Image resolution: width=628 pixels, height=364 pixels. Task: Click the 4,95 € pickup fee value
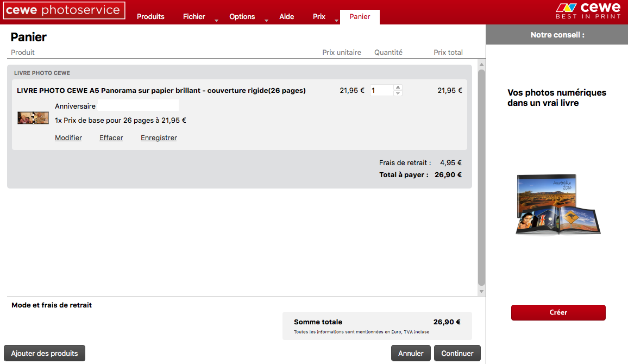click(x=450, y=162)
